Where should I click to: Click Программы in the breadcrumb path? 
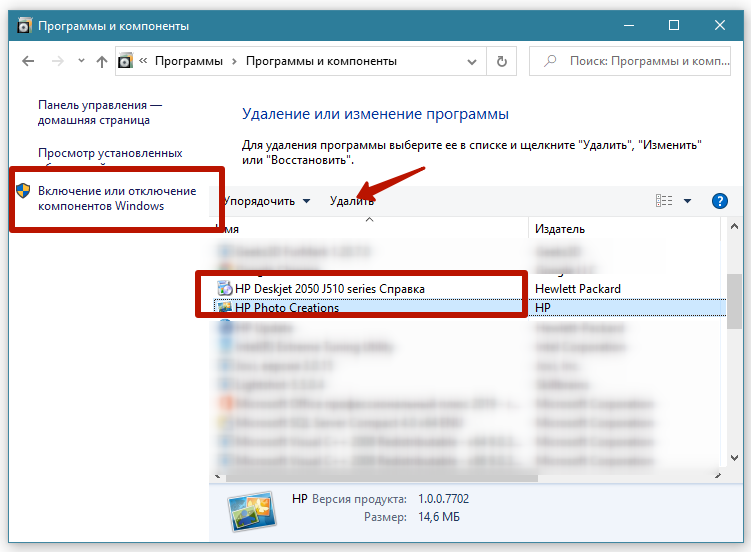(189, 61)
